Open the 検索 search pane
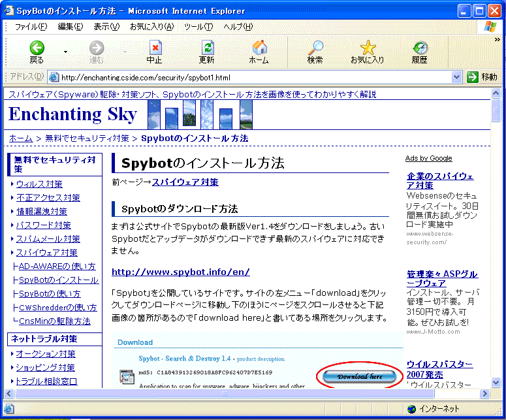 (x=315, y=52)
